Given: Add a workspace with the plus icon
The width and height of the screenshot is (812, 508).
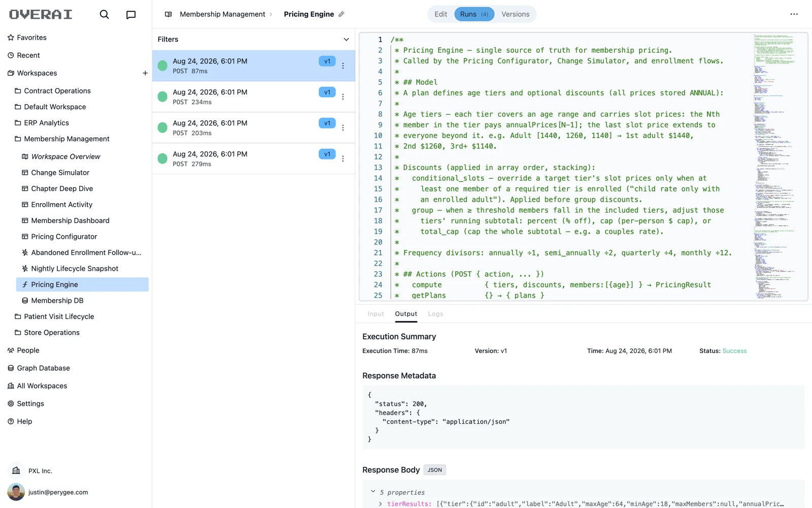Looking at the screenshot, I should (x=145, y=73).
